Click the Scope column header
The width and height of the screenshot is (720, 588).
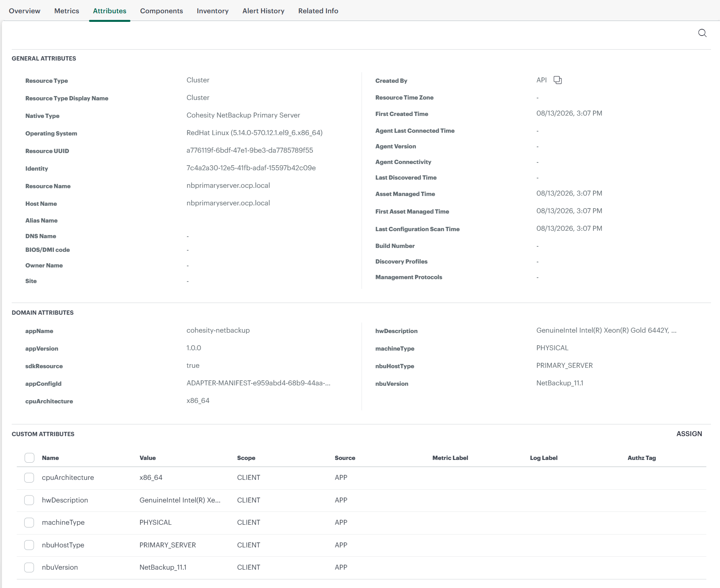coord(246,458)
